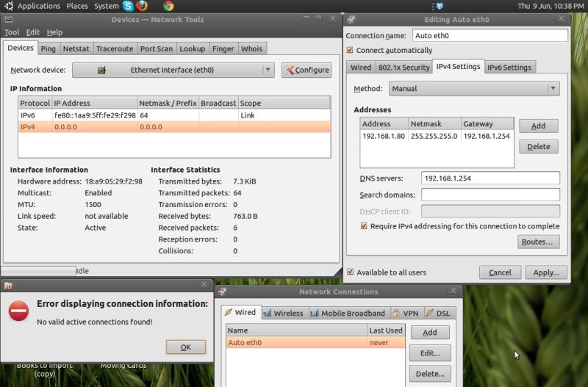Switch to the Lookup tab
This screenshot has height=387, width=588.
tap(193, 48)
